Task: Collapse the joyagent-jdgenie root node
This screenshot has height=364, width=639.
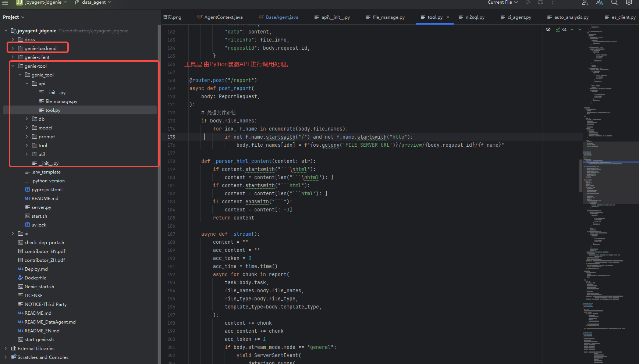Action: click(x=6, y=31)
